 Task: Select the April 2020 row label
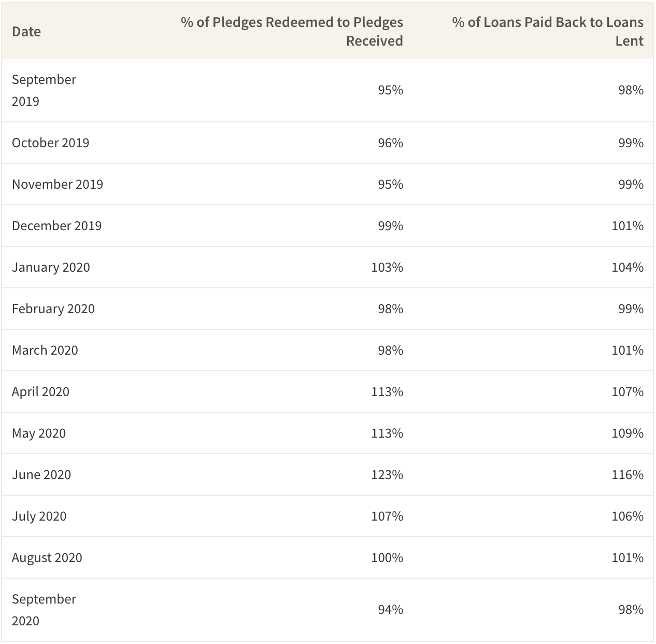click(40, 391)
